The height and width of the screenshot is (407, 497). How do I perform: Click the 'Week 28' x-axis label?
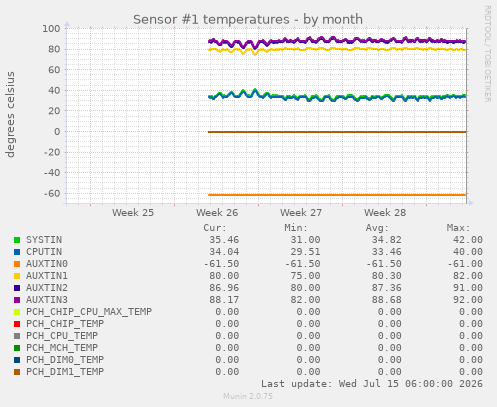pyautogui.click(x=385, y=213)
